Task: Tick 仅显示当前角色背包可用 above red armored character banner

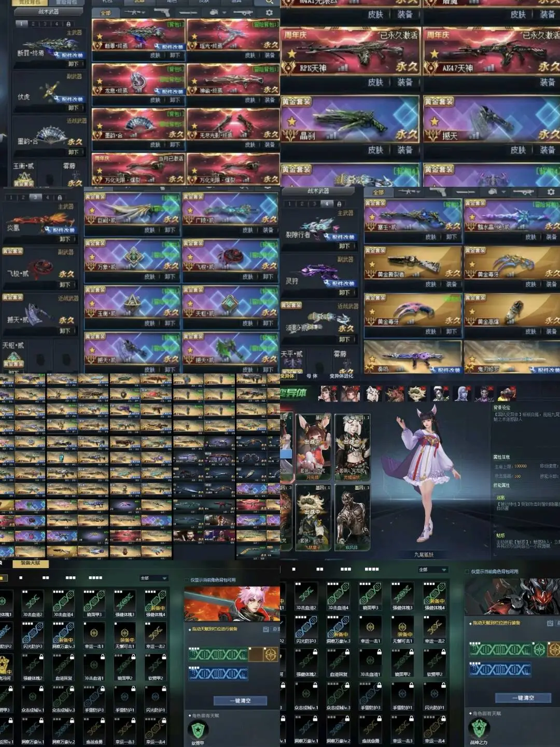Action: [467, 572]
